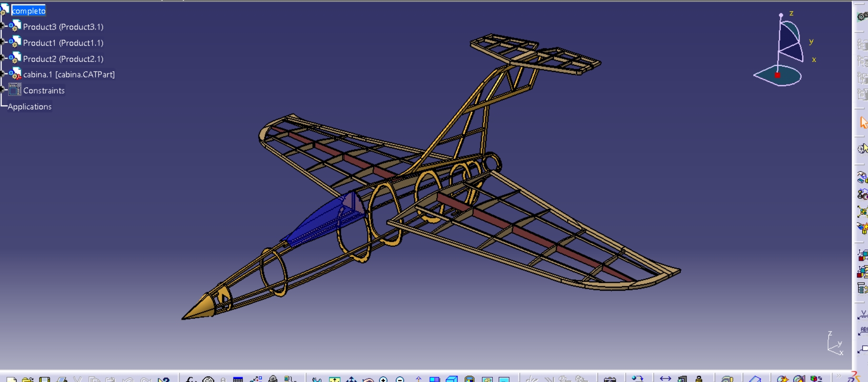Click the Cut scissors icon

pyautogui.click(x=78, y=380)
